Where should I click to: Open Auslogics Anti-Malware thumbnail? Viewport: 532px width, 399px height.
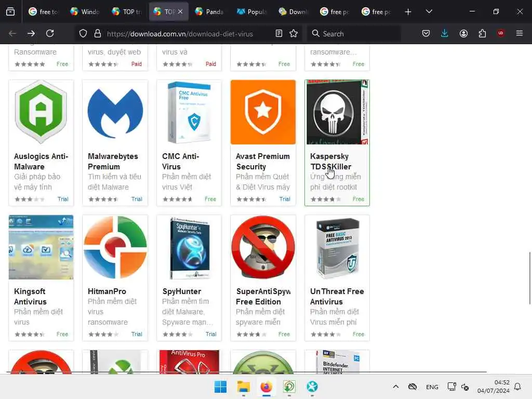pyautogui.click(x=41, y=112)
